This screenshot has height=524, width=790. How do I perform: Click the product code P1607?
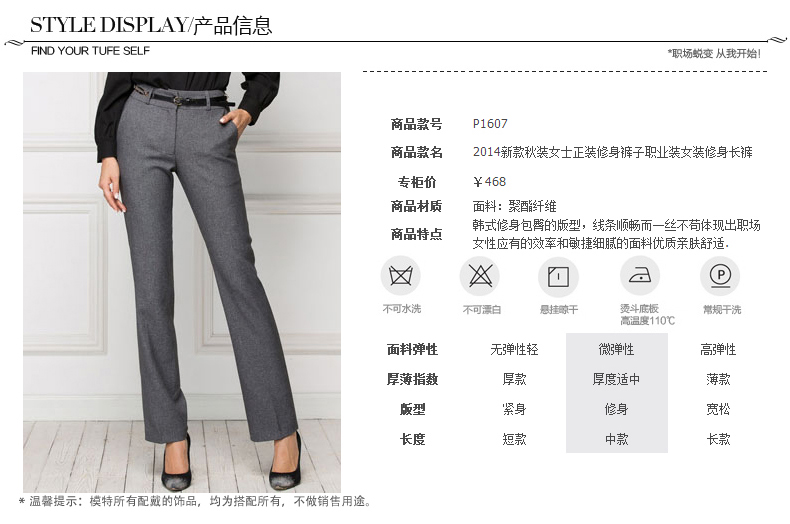pos(490,123)
